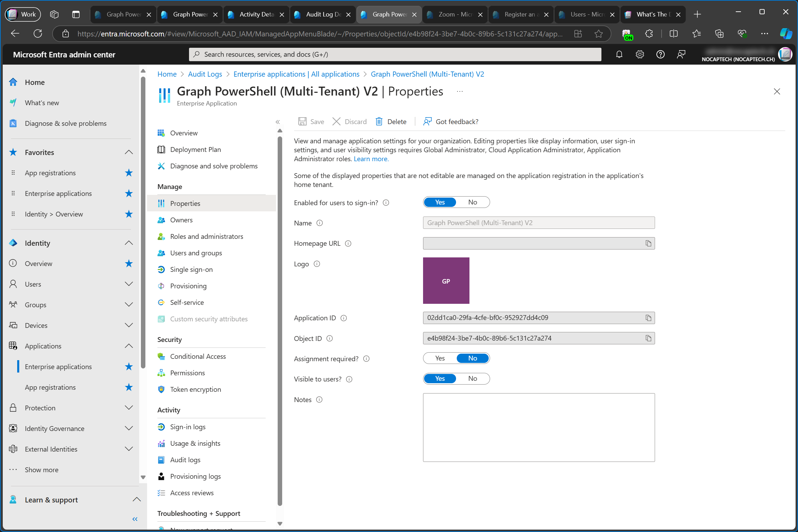798x532 pixels.
Task: Click the Delete trash icon button
Action: click(x=391, y=122)
